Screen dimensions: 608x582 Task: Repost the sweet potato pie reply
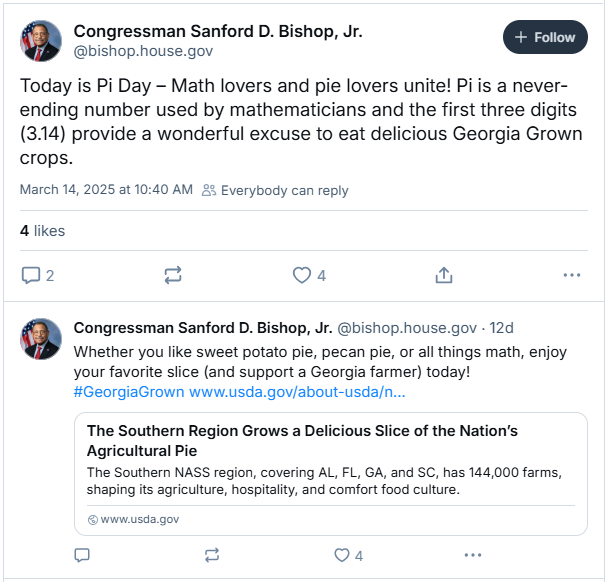(x=212, y=555)
